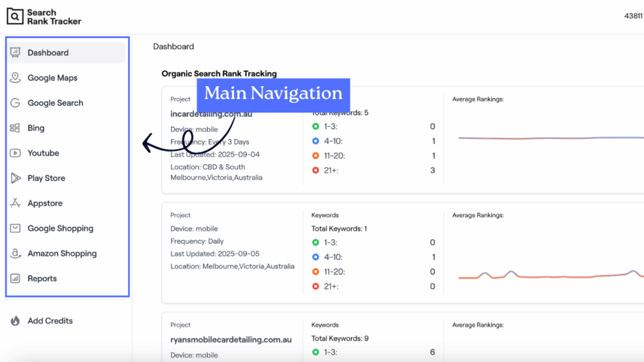Click the Dashboard sidebar icon

click(15, 53)
